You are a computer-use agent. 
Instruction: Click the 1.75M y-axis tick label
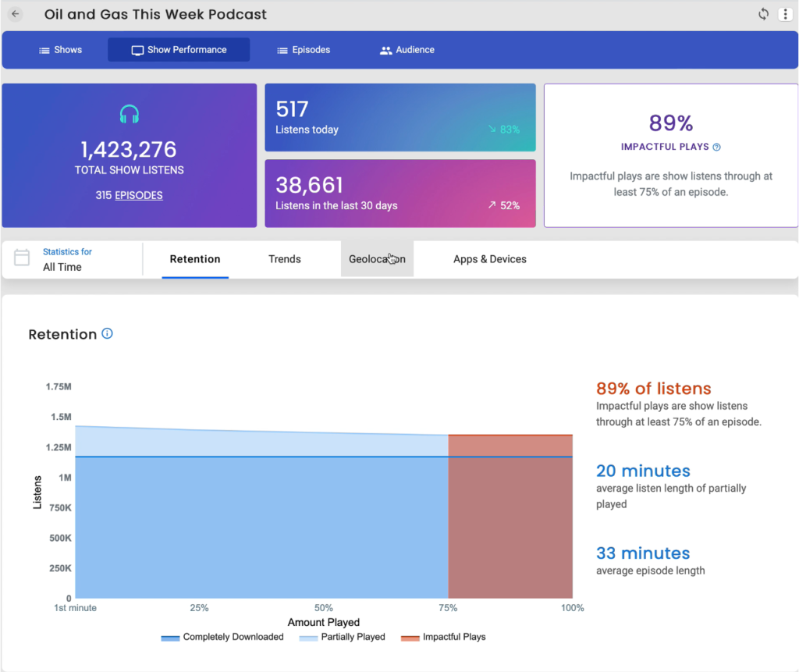(x=59, y=386)
